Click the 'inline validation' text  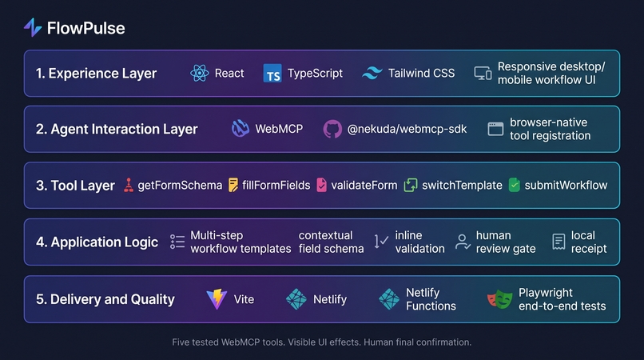(x=419, y=242)
